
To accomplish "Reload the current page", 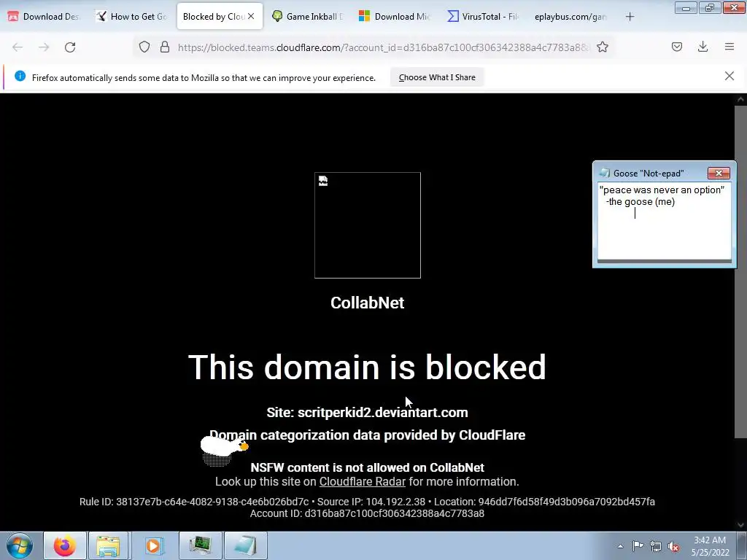I will 70,47.
